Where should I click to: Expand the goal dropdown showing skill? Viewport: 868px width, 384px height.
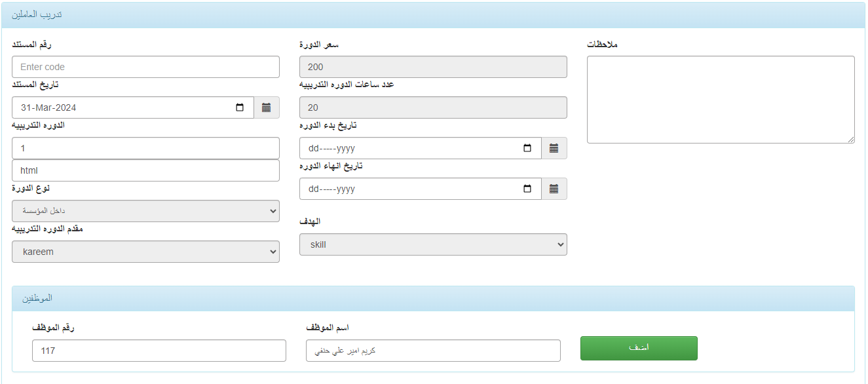(x=433, y=244)
